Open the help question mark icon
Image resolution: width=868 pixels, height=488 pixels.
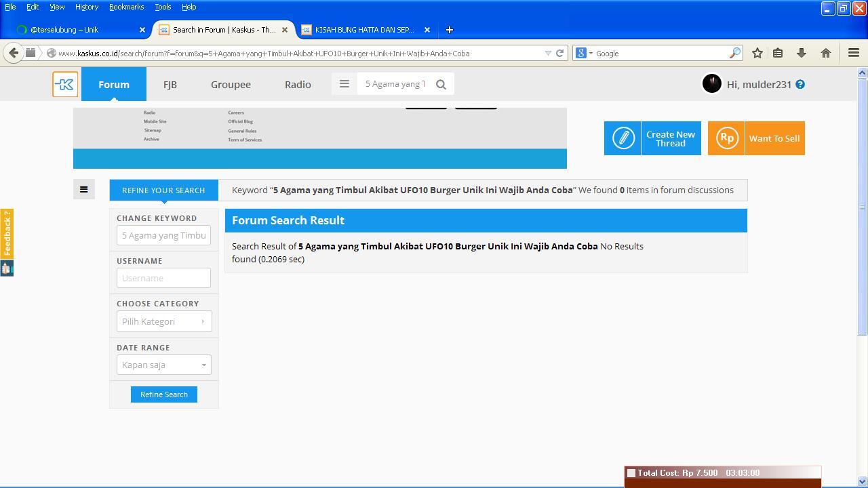(x=800, y=85)
